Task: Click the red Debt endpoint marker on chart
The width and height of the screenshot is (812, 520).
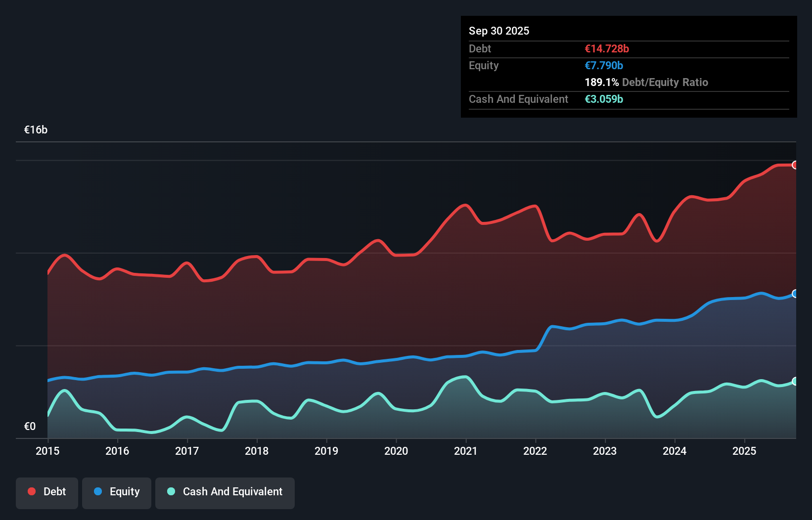Action: pos(795,165)
